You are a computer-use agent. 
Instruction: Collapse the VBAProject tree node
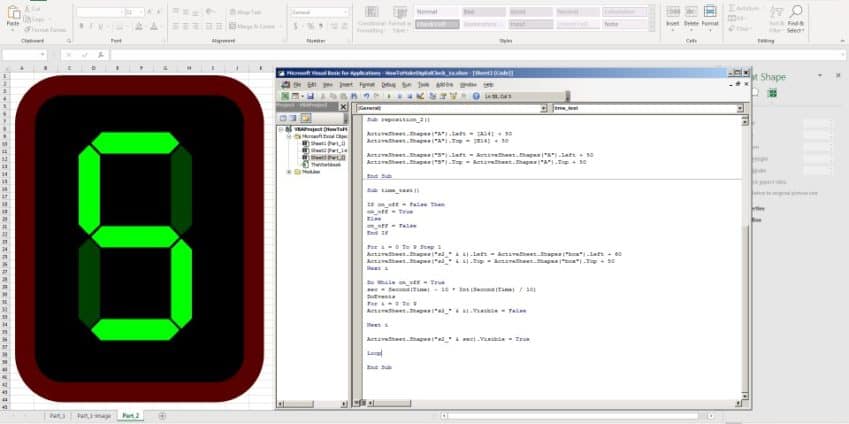click(282, 129)
